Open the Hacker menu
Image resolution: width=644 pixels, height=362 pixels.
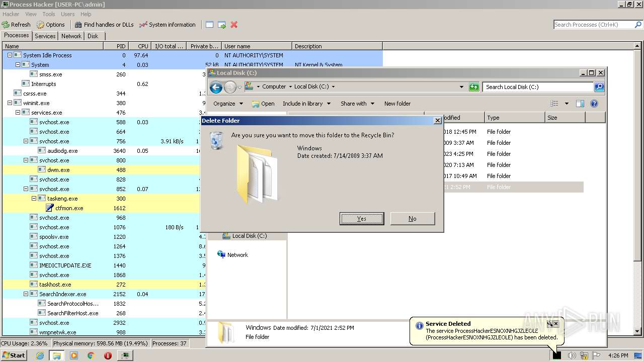[11, 14]
